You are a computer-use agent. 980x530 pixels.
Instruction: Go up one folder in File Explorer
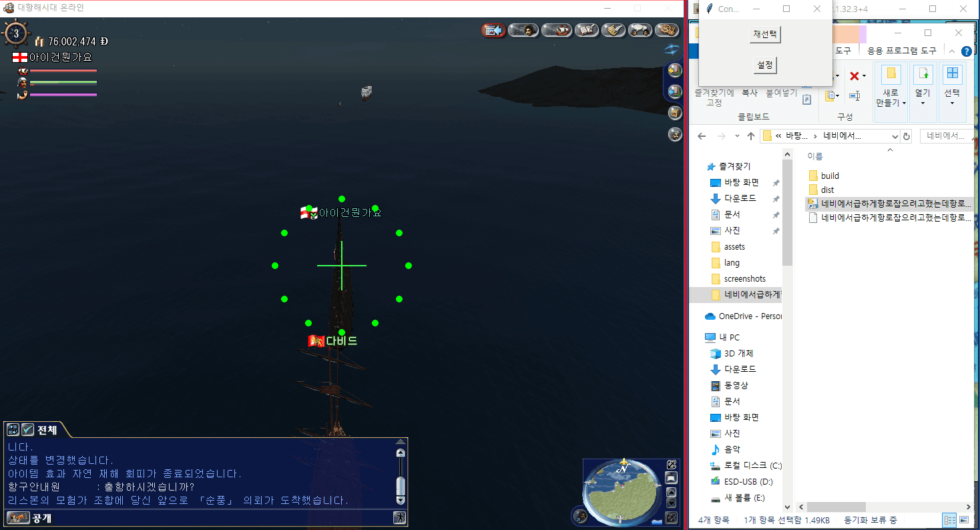click(751, 136)
